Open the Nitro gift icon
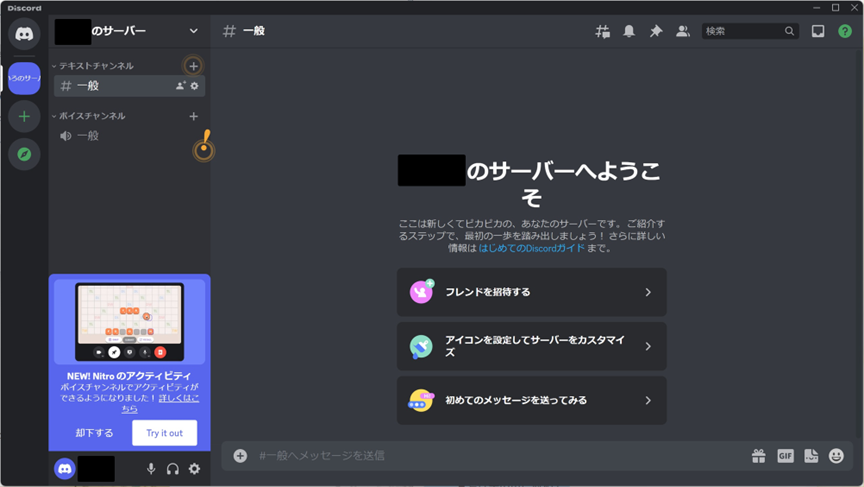The image size is (864, 487). (759, 456)
